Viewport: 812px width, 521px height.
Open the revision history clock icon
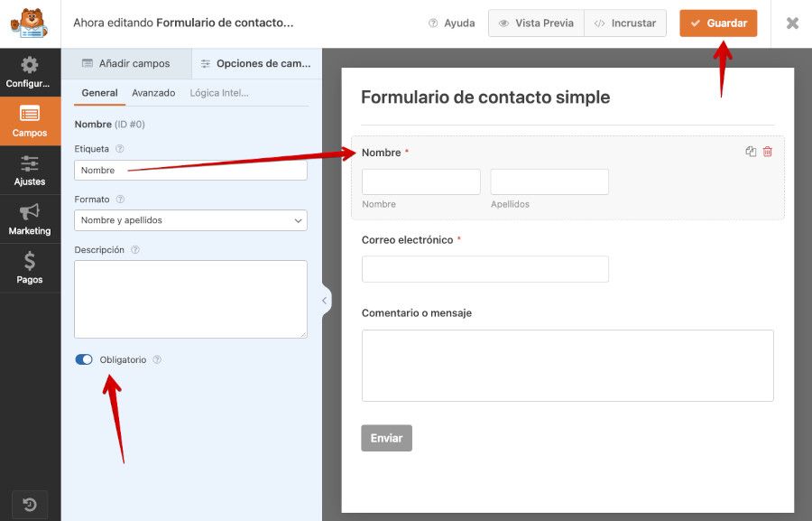[x=30, y=505]
